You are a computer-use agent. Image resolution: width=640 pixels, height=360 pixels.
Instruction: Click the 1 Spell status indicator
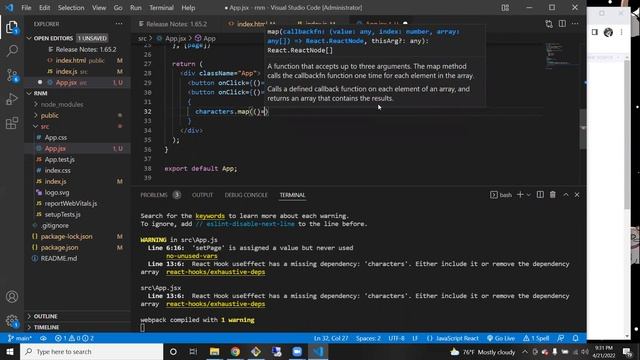tap(536, 338)
